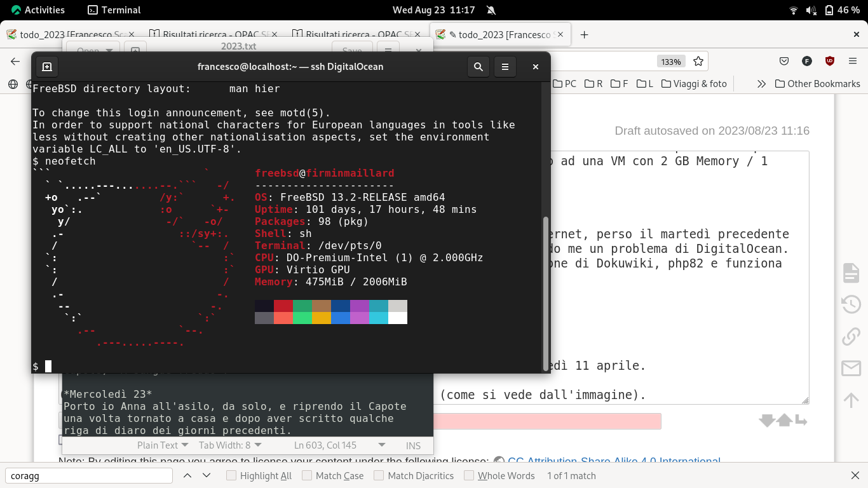Expand the Plain Text language dropdown
The height and width of the screenshot is (488, 868).
click(x=163, y=445)
